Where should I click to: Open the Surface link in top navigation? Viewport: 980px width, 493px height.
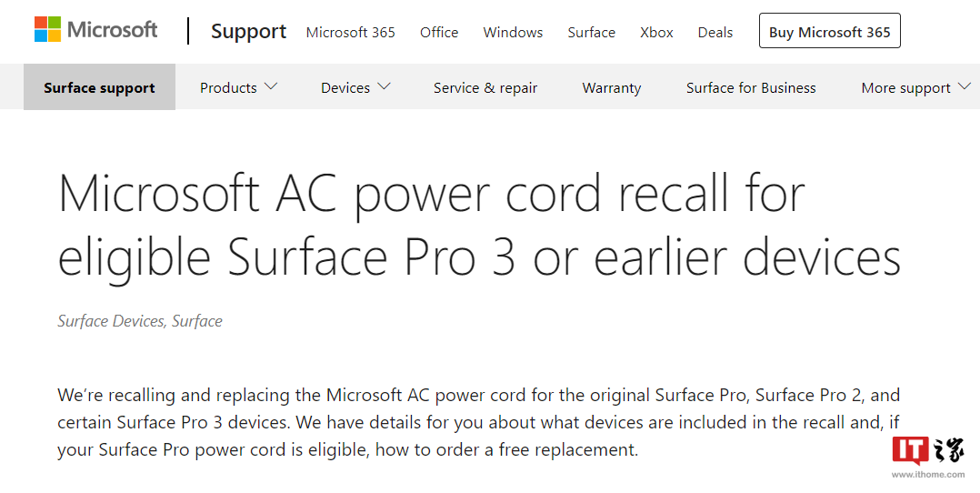pyautogui.click(x=591, y=33)
